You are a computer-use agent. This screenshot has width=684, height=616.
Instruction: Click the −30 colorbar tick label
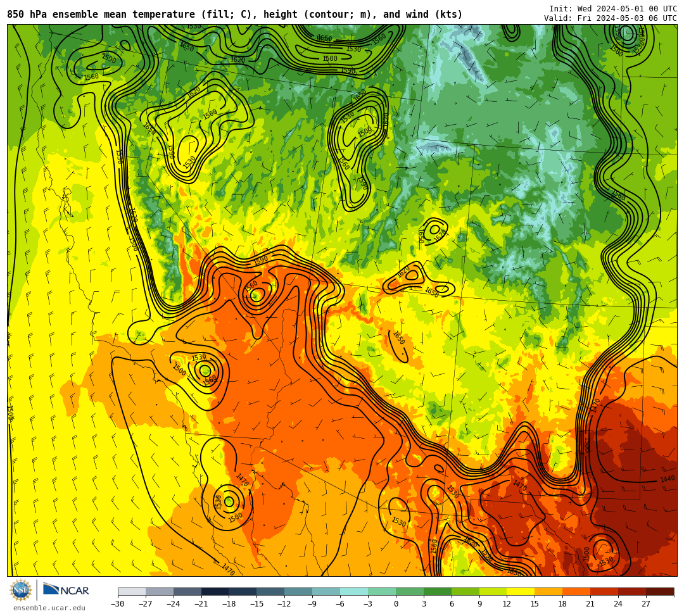(x=118, y=604)
